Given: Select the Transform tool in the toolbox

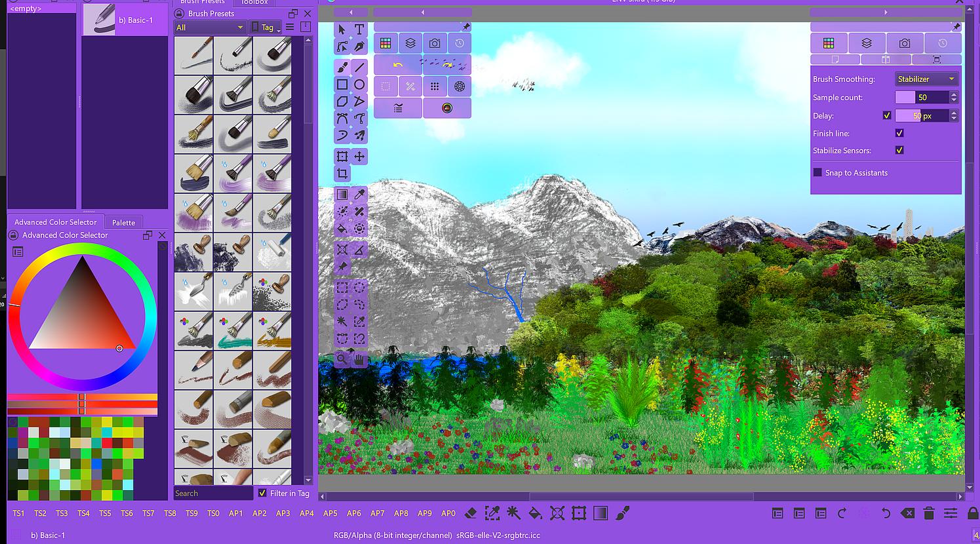Looking at the screenshot, I should pos(342,157).
